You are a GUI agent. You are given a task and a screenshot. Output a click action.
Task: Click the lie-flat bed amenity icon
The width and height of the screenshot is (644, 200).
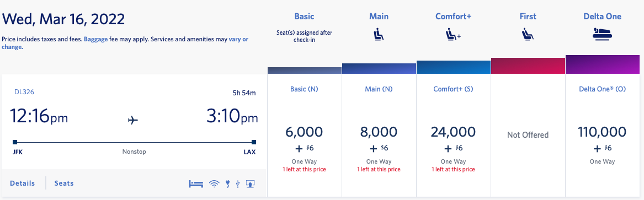pos(196,183)
